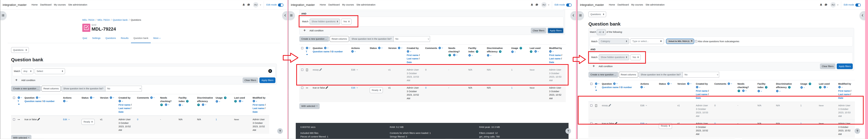This screenshot has height=139, width=868.
Task: Open Yes value dropdown in middle screenshot
Action: (x=346, y=22)
